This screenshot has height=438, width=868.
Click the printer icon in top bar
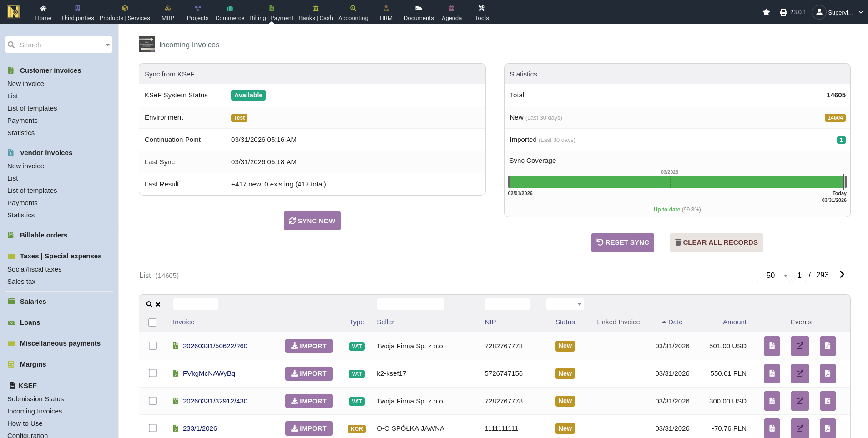(x=783, y=12)
